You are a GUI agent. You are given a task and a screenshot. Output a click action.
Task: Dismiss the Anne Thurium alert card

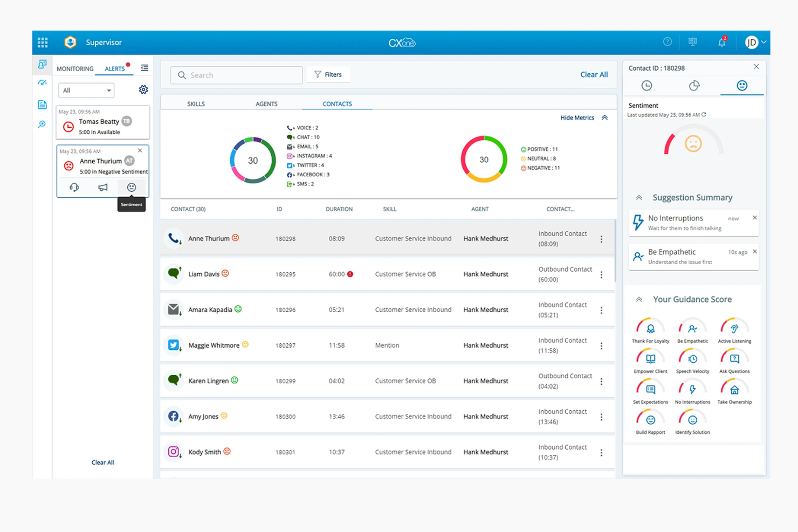point(140,150)
